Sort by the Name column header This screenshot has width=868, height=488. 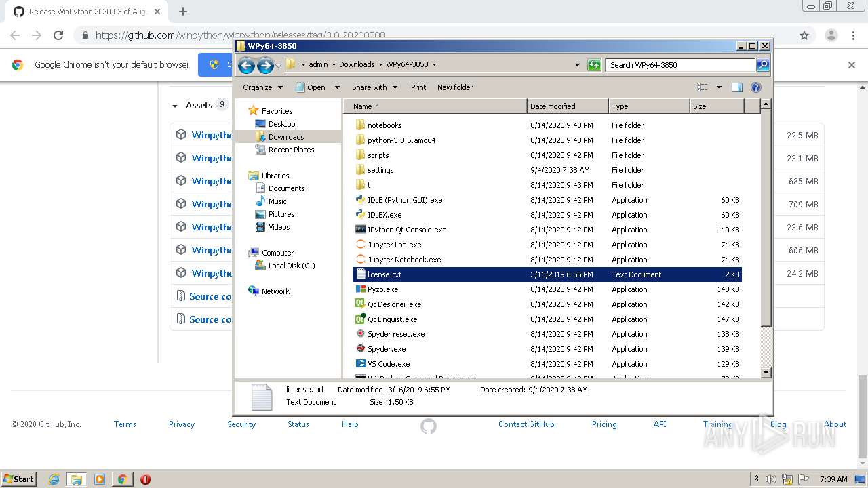tap(435, 106)
